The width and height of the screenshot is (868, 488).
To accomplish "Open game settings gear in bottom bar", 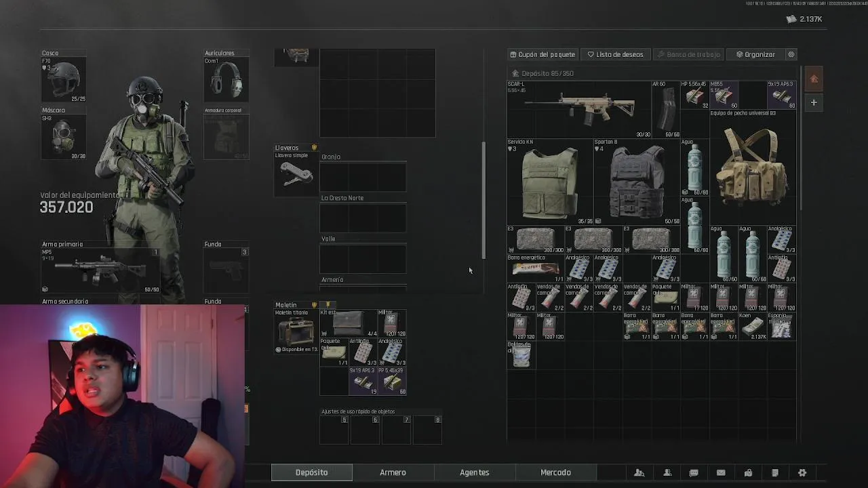I will tap(802, 472).
